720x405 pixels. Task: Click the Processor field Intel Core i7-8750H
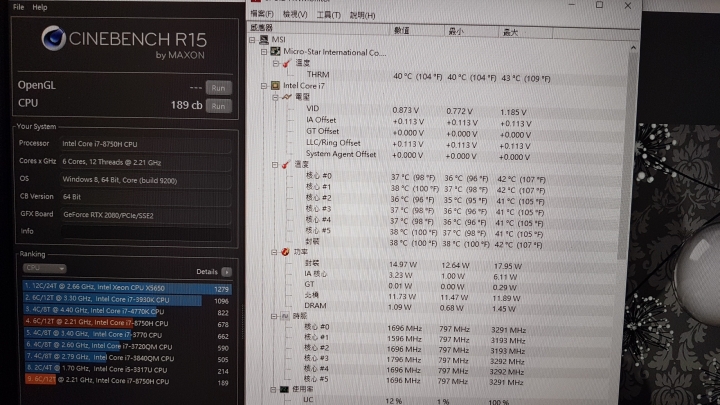[146, 144]
